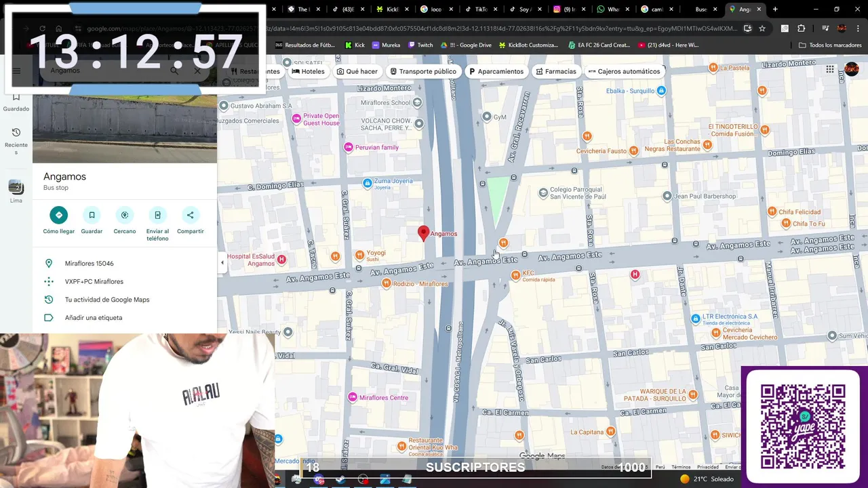Viewport: 868px width, 488px height.
Task: Open the Recientes history icon in the sidebar
Action: [16, 132]
